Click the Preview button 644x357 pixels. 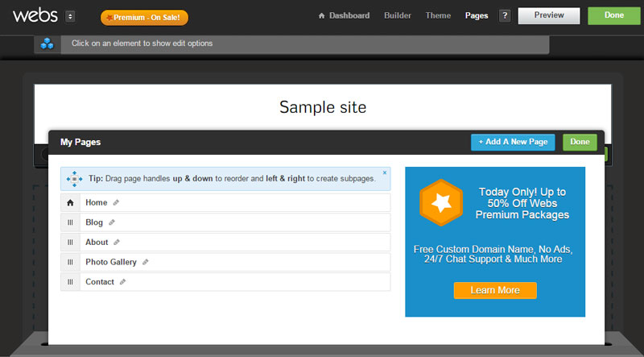[549, 15]
